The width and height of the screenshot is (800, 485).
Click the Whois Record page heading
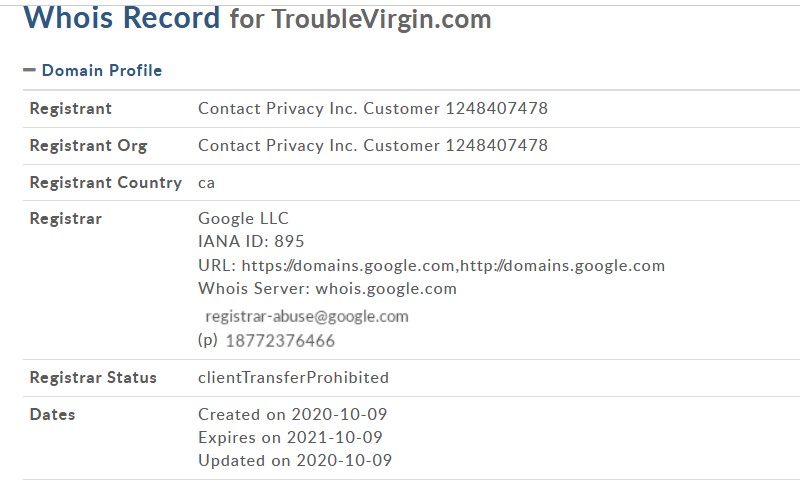pos(121,17)
